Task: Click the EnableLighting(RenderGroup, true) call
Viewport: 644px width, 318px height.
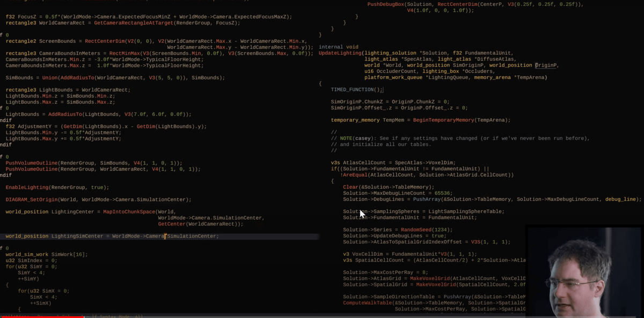Action: pyautogui.click(x=57, y=187)
